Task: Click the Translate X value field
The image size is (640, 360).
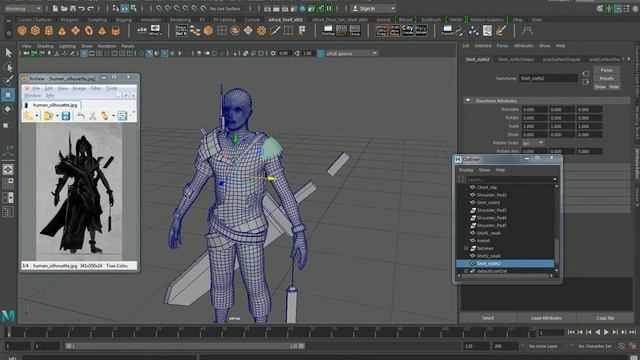Action: [x=534, y=109]
